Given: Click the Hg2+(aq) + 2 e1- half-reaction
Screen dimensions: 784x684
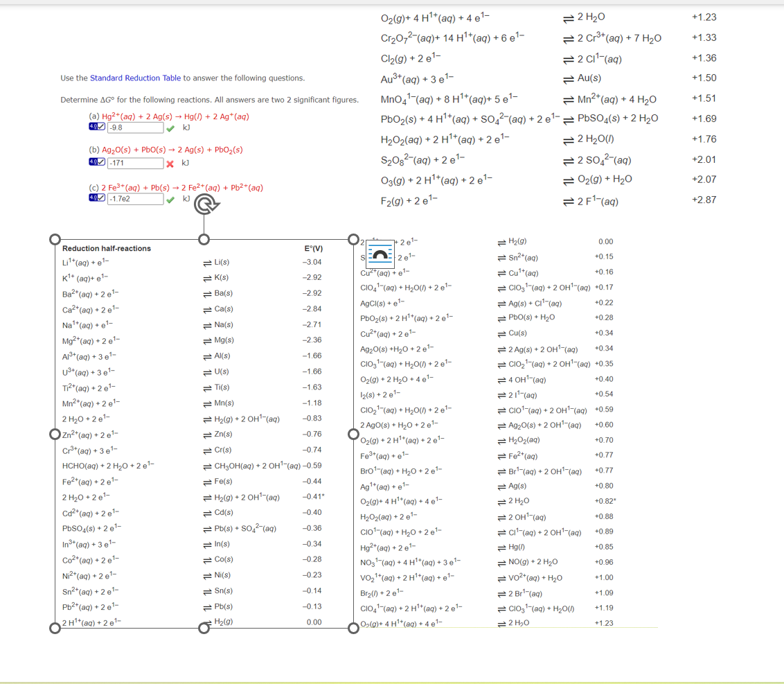Looking at the screenshot, I should pos(388,547).
